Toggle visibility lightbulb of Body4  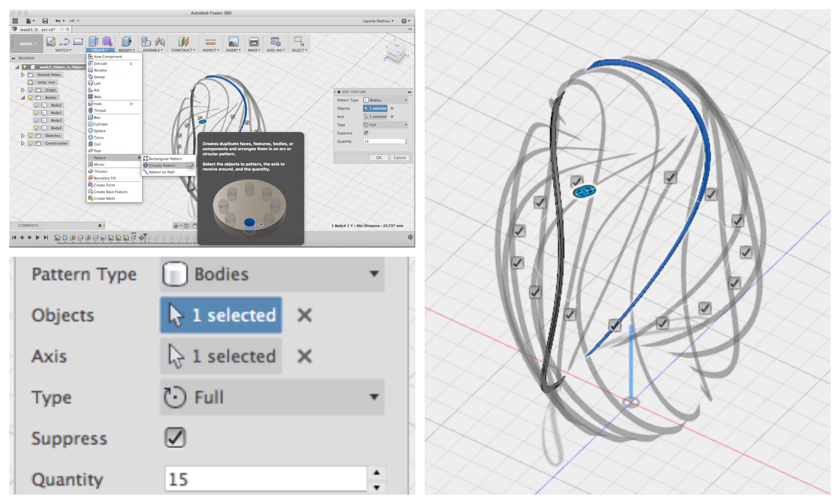36,128
